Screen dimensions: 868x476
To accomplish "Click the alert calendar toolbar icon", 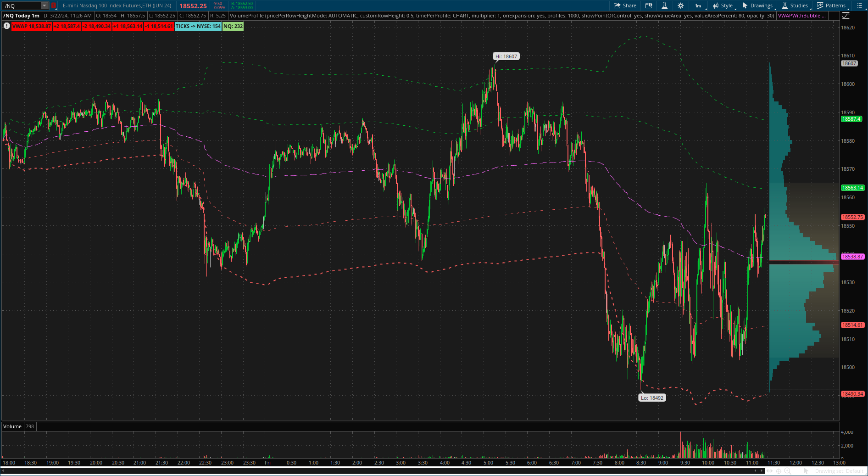I will tap(649, 6).
